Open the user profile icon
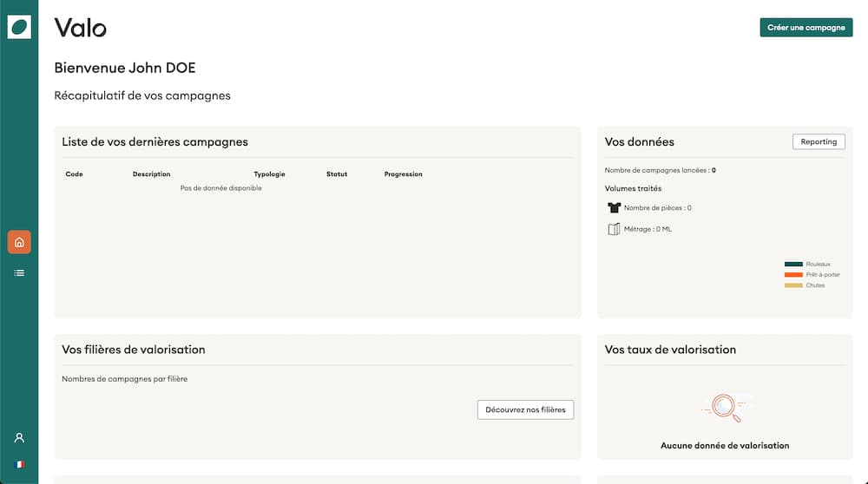This screenshot has height=484, width=868. (x=19, y=438)
